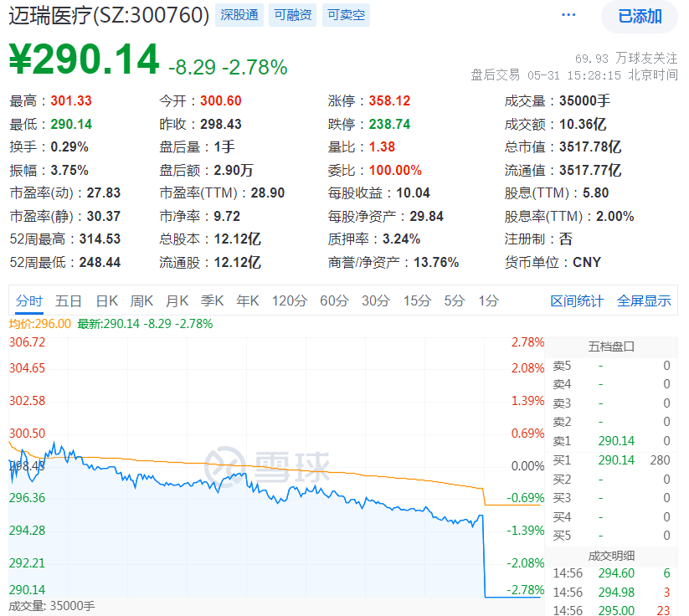The image size is (689, 616).
Task: Open the 1分 chart tab
Action: coord(489,301)
